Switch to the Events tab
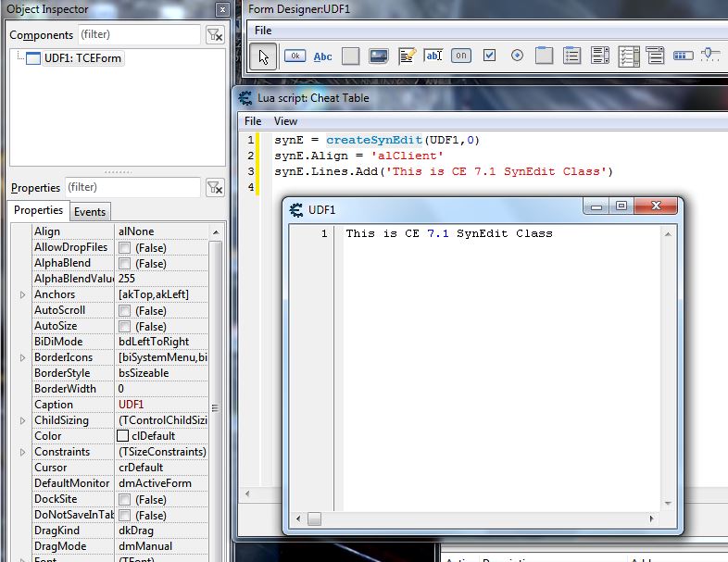 tap(90, 212)
